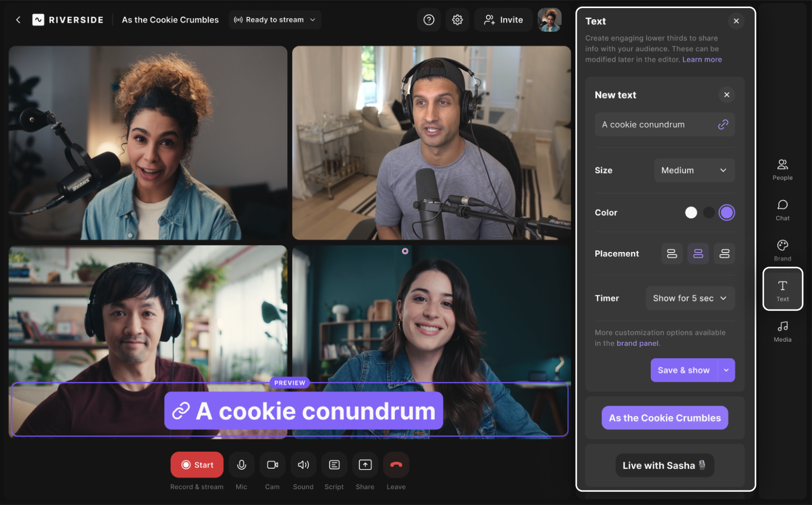Adjust Sound speaker settings
The width and height of the screenshot is (812, 505).
click(x=303, y=465)
